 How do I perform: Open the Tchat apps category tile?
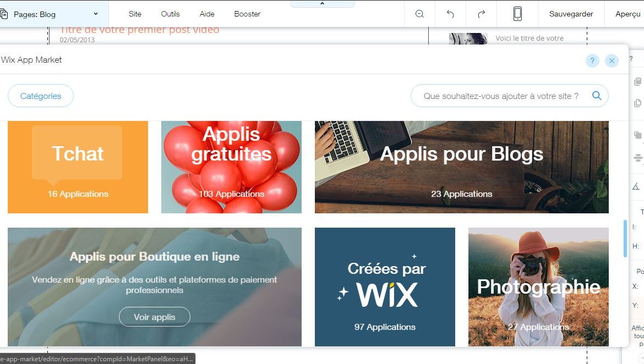point(78,167)
